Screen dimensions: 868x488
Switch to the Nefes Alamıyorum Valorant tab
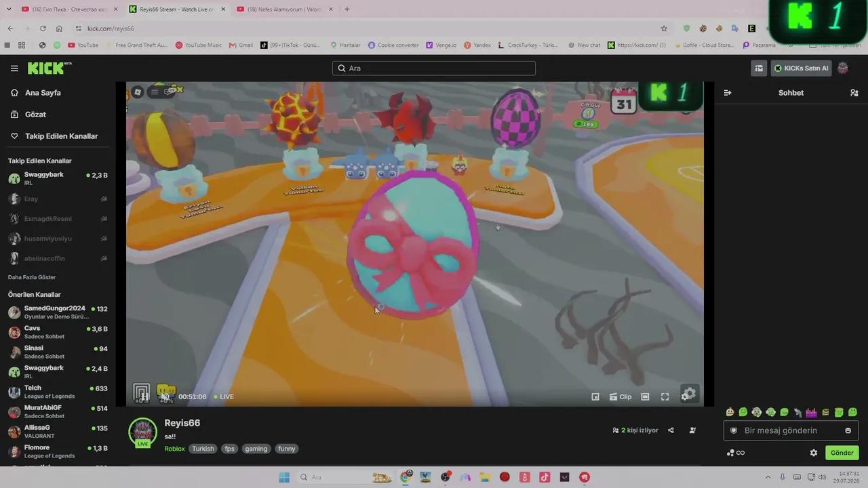[285, 9]
